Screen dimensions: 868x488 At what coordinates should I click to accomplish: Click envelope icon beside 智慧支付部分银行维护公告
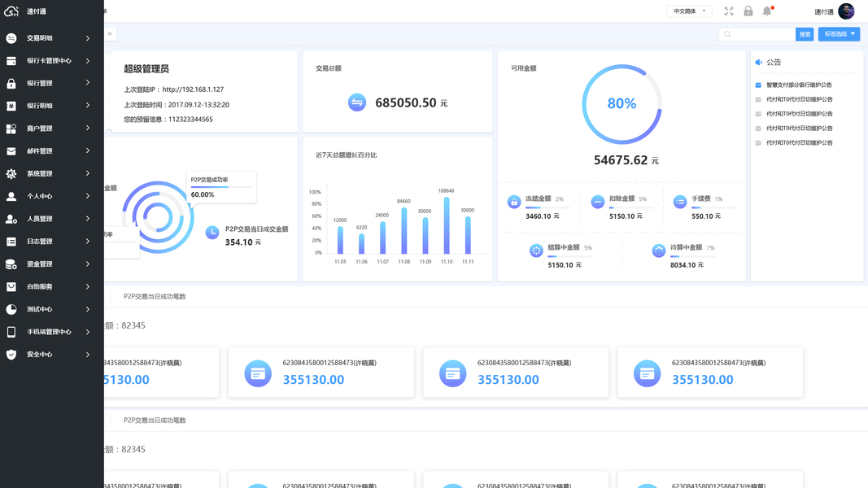click(x=758, y=85)
